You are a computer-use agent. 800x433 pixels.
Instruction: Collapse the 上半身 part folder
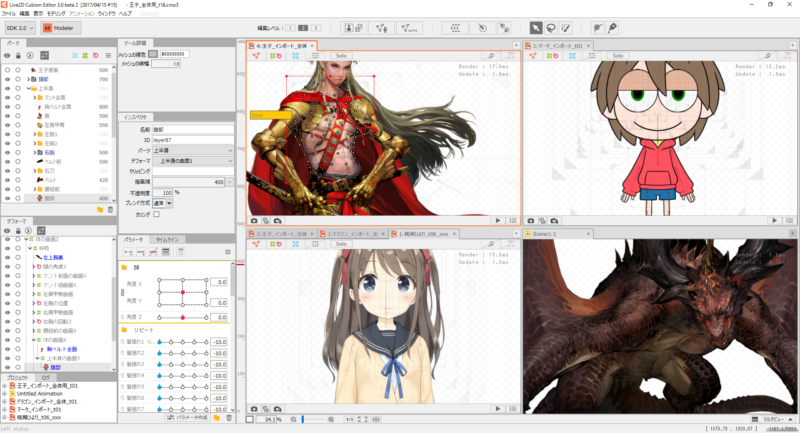28,88
